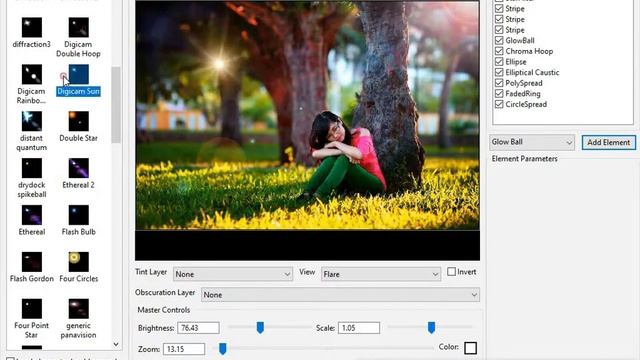This screenshot has height=360, width=640.
Task: Open the Obscuration Layer dropdown
Action: pos(340,295)
